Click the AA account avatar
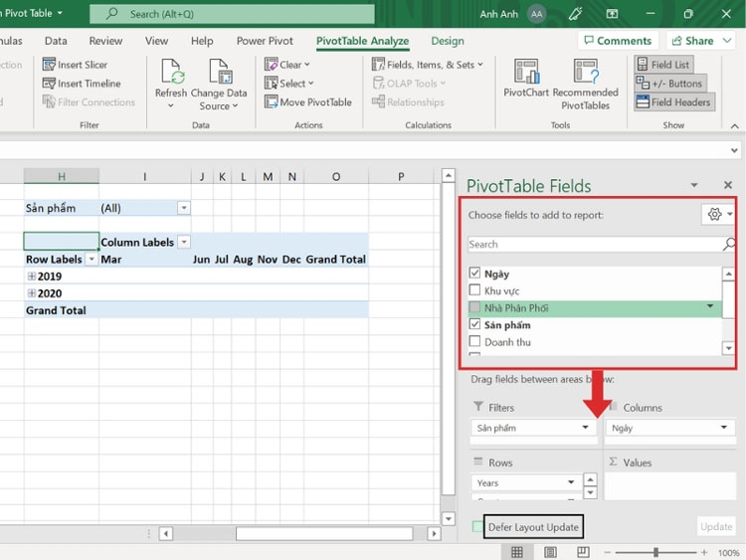 [537, 14]
